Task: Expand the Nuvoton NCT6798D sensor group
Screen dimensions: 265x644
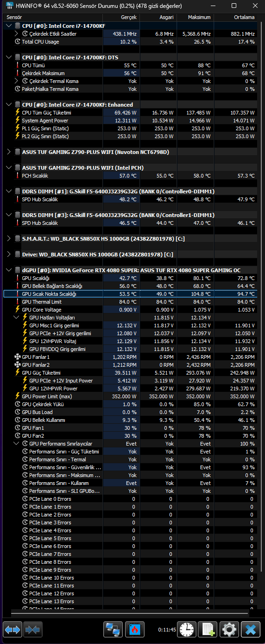Action: coord(10,152)
